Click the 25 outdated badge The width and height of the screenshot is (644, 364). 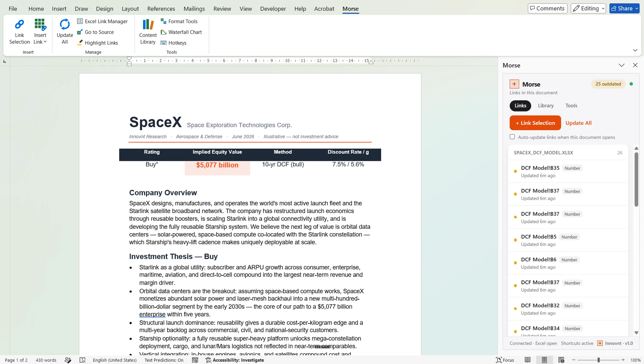point(608,84)
